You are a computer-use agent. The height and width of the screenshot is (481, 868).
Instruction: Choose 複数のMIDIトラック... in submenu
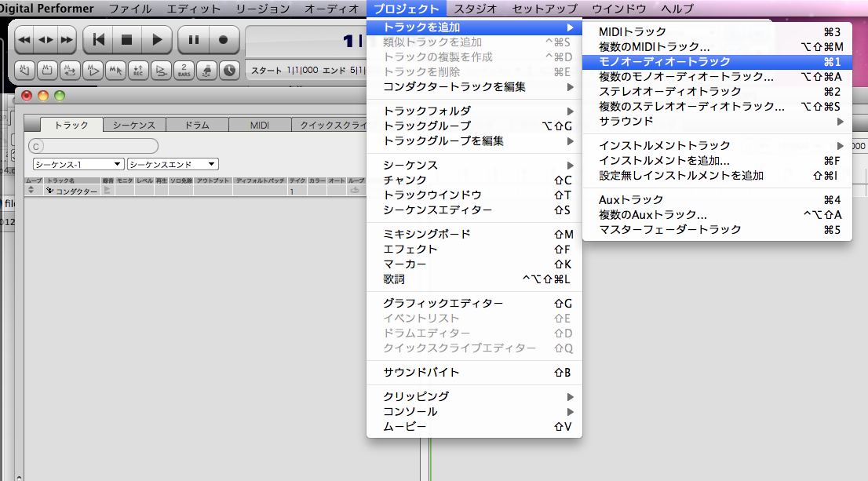click(x=717, y=46)
